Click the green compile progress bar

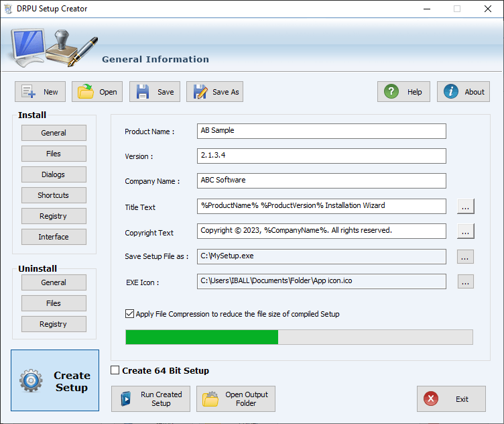click(x=299, y=337)
